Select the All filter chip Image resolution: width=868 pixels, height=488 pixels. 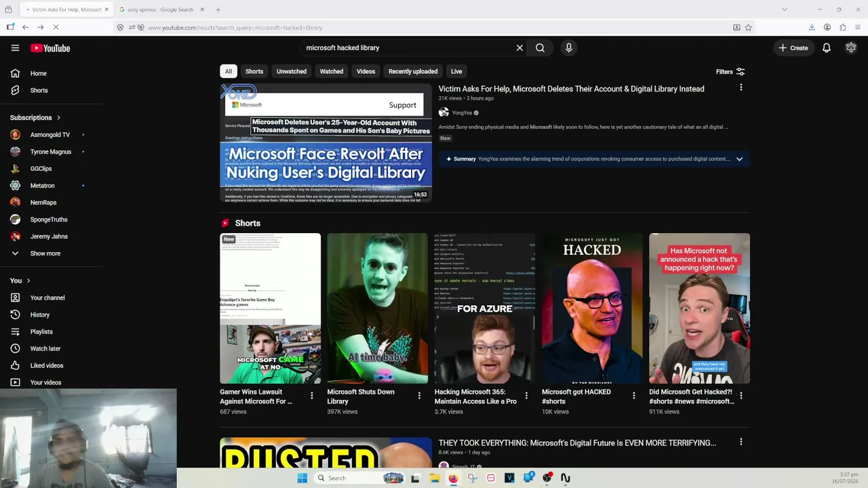point(229,71)
